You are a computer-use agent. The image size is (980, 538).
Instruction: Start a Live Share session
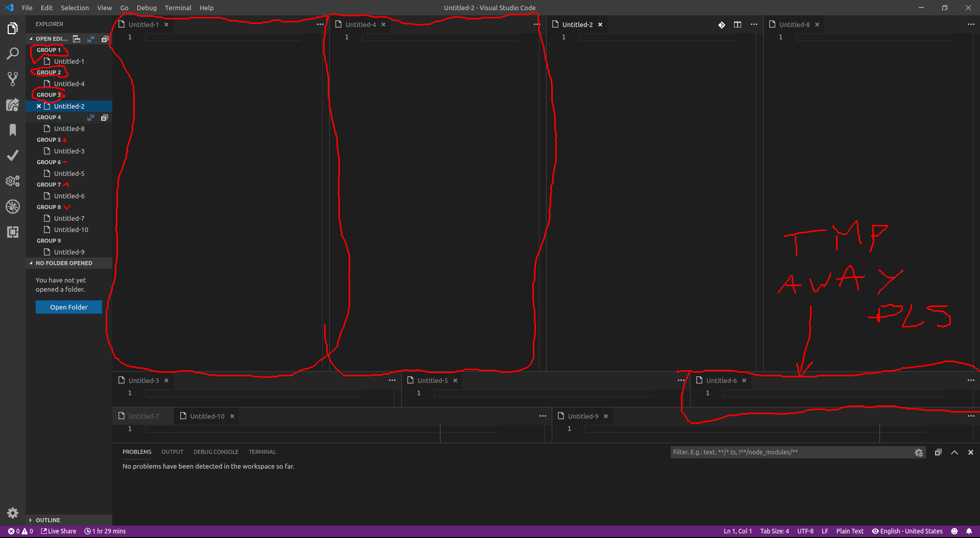[x=58, y=531]
